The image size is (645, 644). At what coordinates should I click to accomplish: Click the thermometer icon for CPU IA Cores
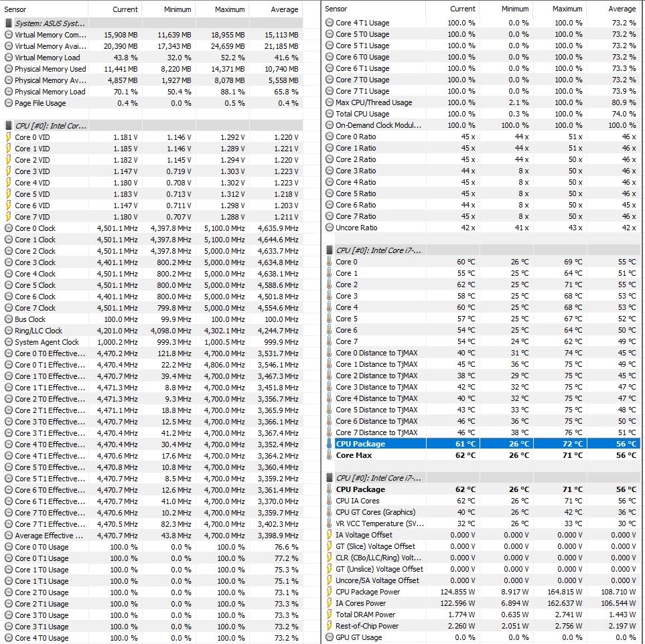329,501
